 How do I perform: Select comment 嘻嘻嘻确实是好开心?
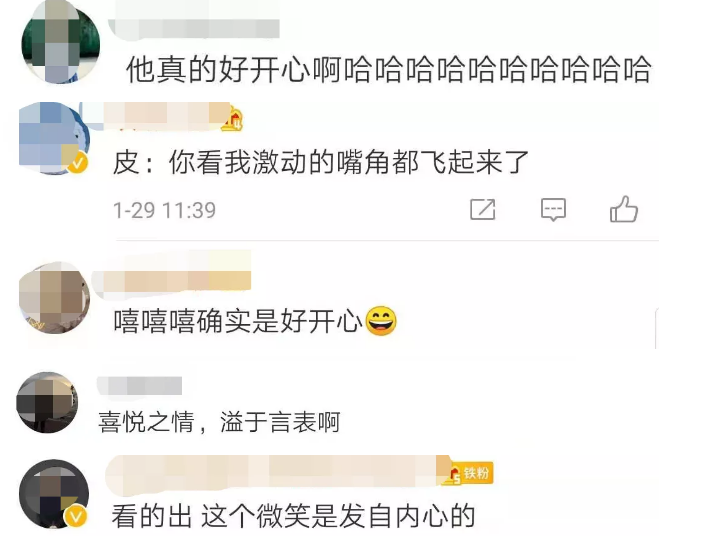pos(255,321)
